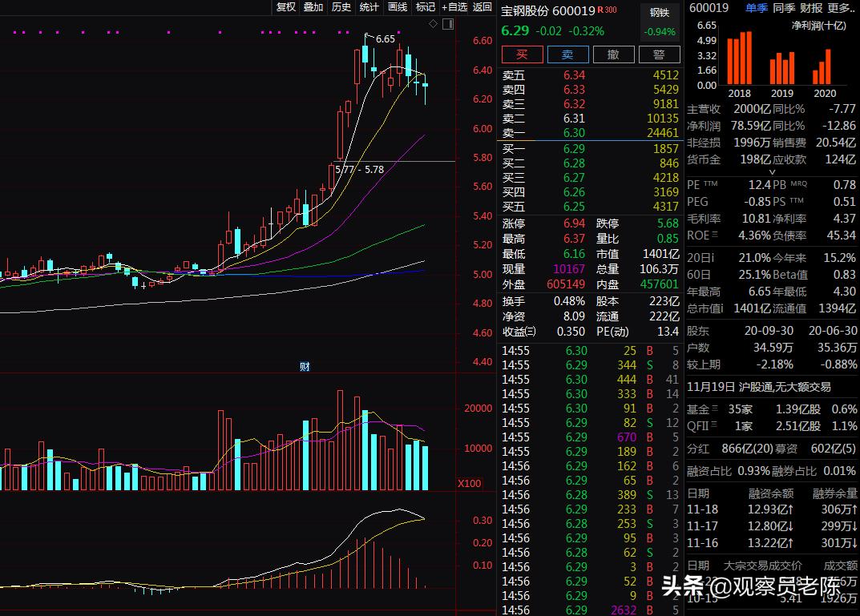
Task: Click the 撤 cancel order button
Action: point(613,54)
